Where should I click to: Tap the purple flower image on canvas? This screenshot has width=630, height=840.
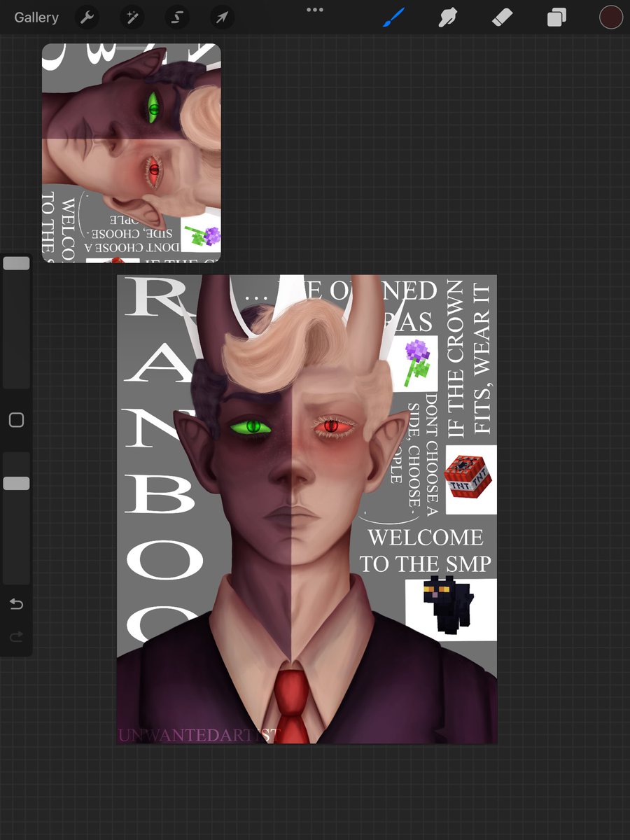[x=418, y=363]
